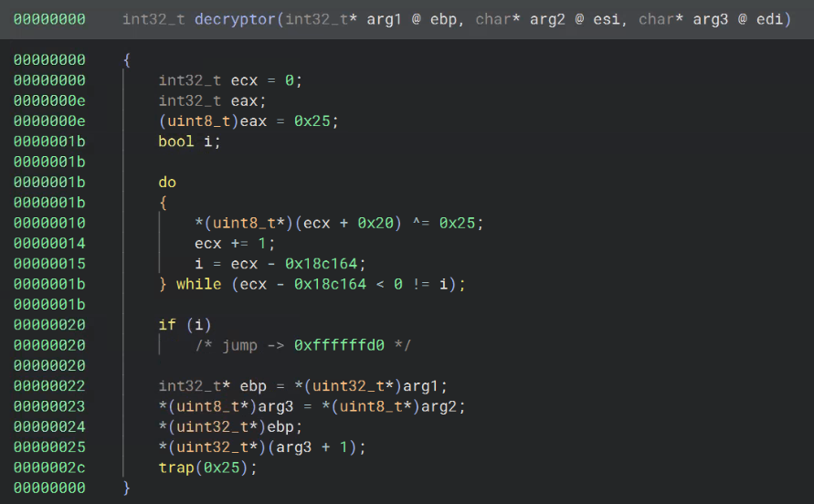Select the "arg2 @ esi" parameter in the signature
The width and height of the screenshot is (814, 504).
pos(575,20)
